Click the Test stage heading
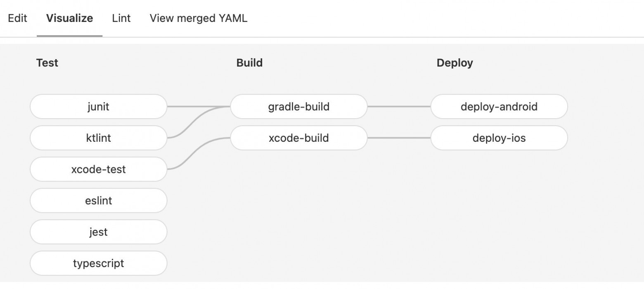Viewport: 644px width, 289px height. (x=47, y=63)
